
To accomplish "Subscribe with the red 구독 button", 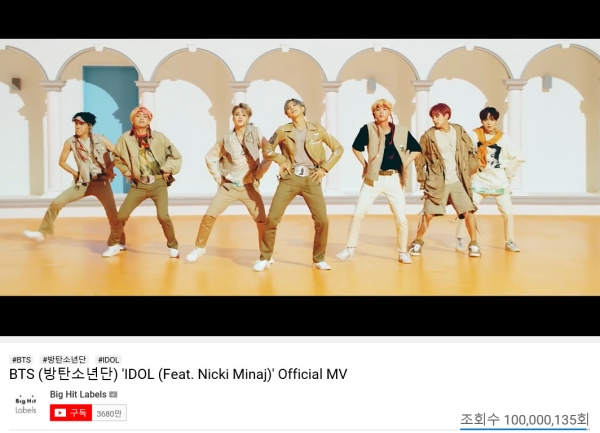I will [x=71, y=413].
